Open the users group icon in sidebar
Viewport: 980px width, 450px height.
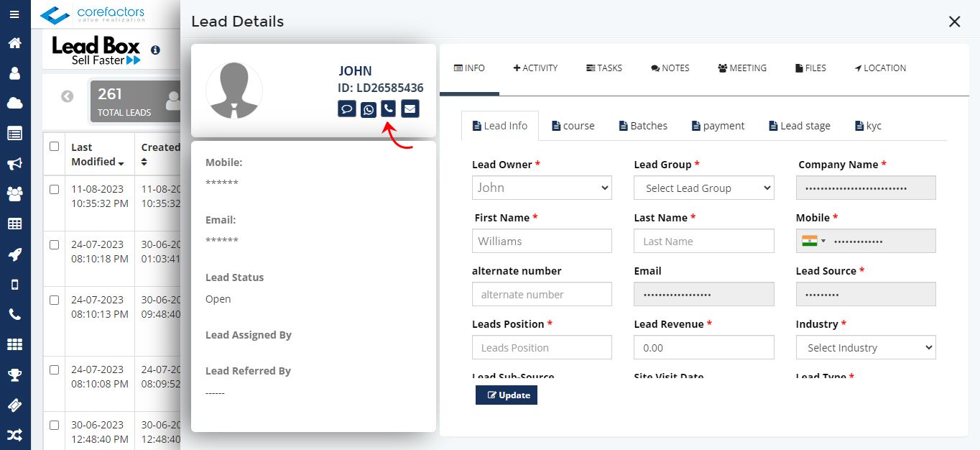14,194
